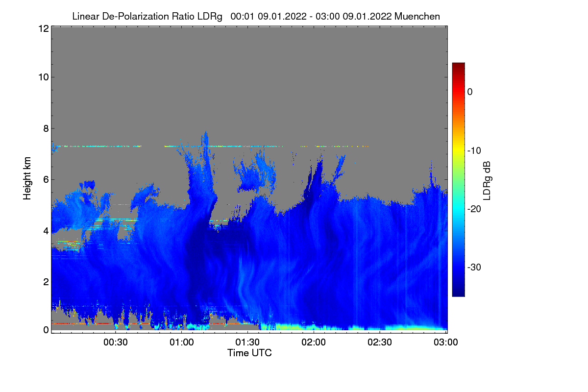Click the '0' height tick label
Viewport: 588px width, 392px height.
[x=45, y=330]
